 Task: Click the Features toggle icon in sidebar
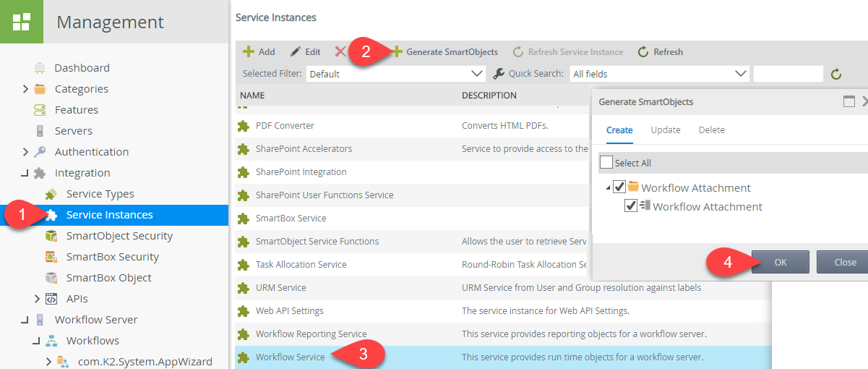coord(40,110)
